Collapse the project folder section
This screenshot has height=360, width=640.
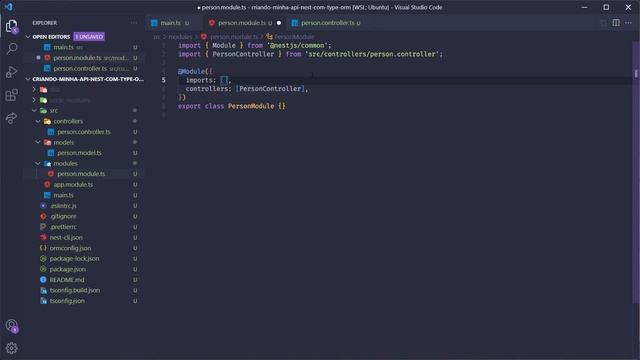point(28,79)
